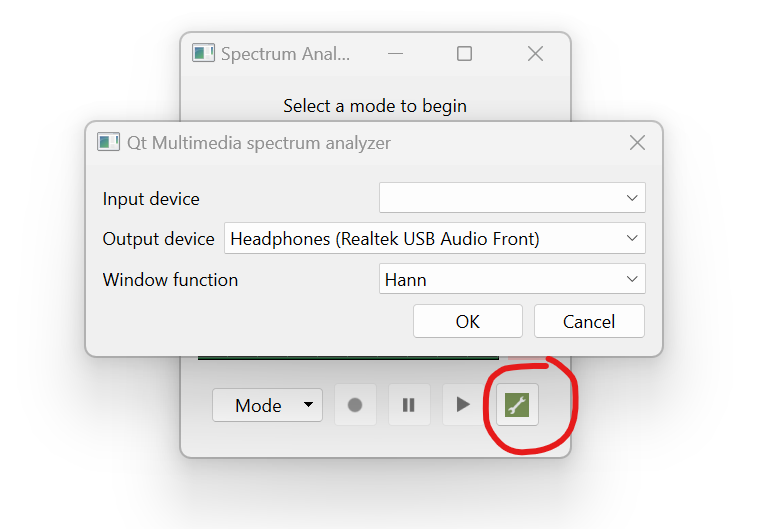Click the pause button
The height and width of the screenshot is (529, 780).
[409, 405]
